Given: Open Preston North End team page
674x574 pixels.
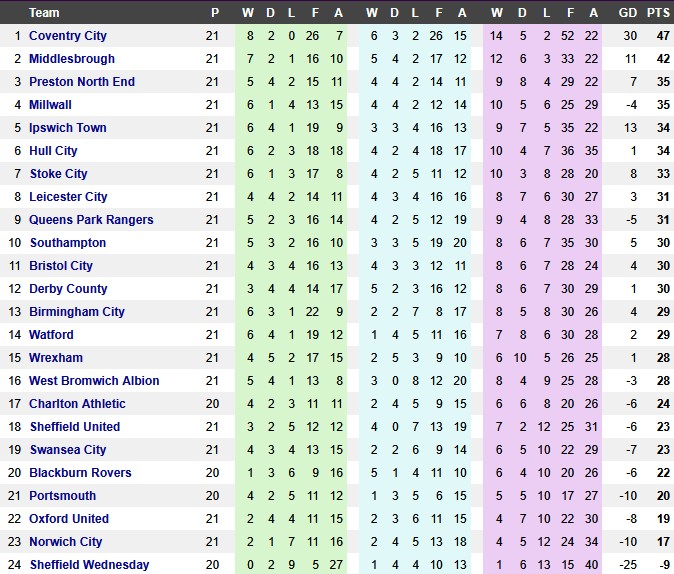Looking at the screenshot, I should click(x=82, y=82).
